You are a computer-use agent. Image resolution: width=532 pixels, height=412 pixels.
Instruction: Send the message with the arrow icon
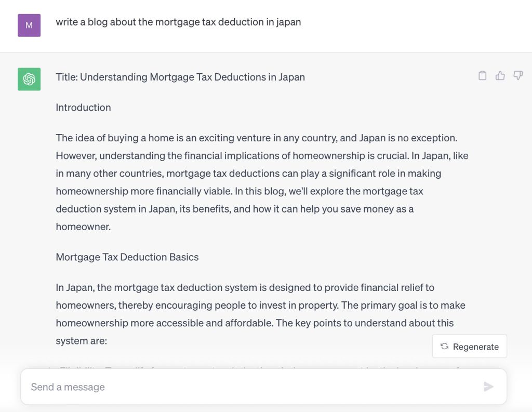click(x=488, y=387)
